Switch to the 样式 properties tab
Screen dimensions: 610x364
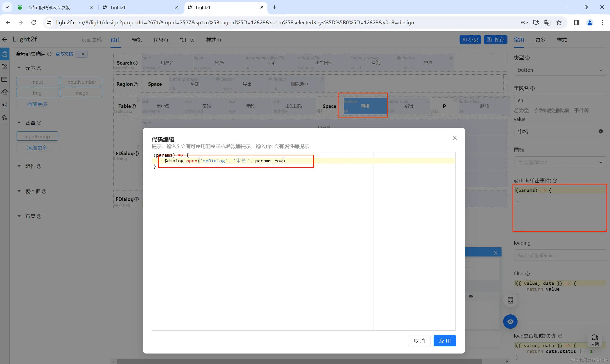click(561, 40)
